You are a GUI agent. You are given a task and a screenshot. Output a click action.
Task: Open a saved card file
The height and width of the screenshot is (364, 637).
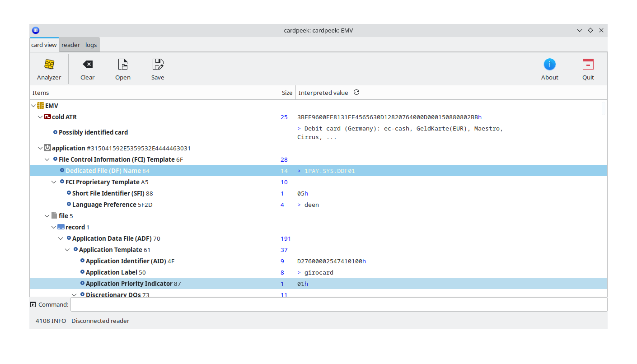click(122, 68)
